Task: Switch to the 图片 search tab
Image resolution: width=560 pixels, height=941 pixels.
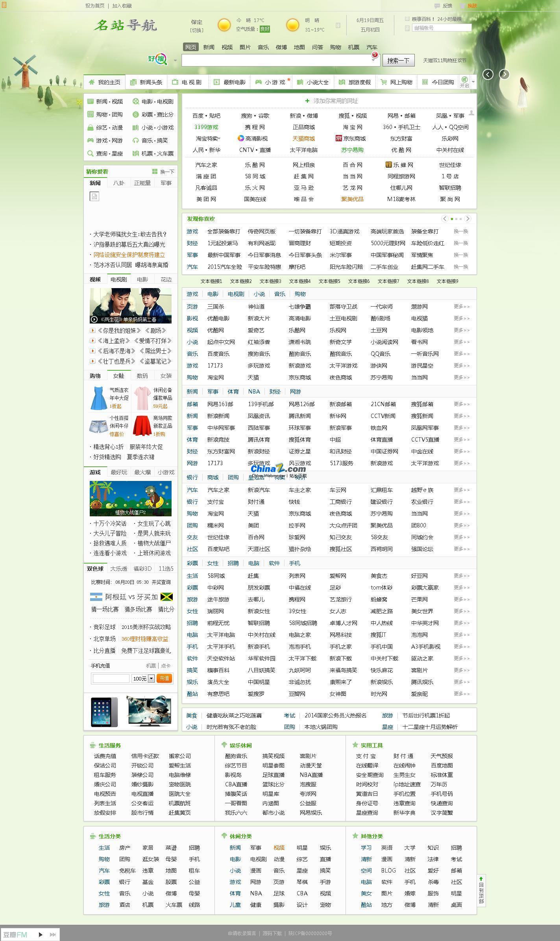Action: pos(245,47)
